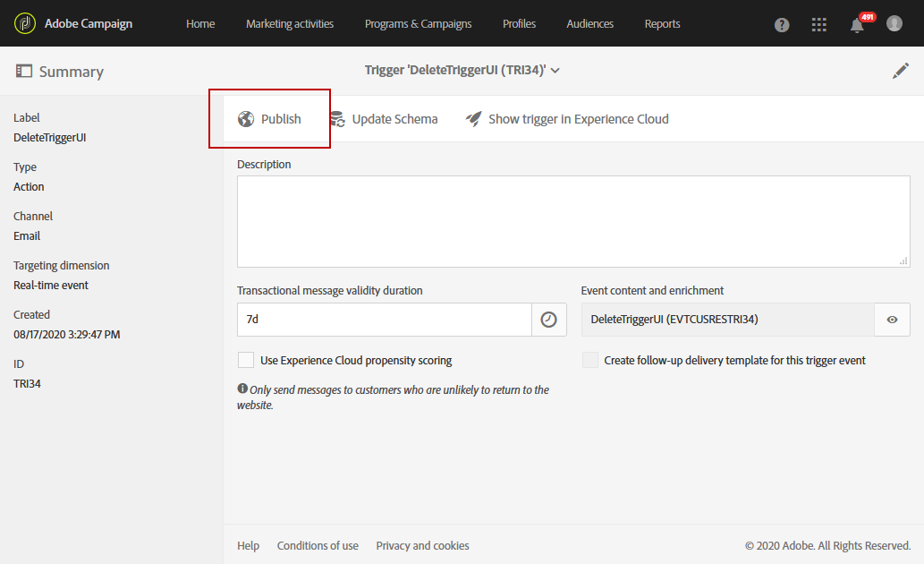The width and height of the screenshot is (924, 564).
Task: Open Privacy and cookies link
Action: (x=422, y=546)
